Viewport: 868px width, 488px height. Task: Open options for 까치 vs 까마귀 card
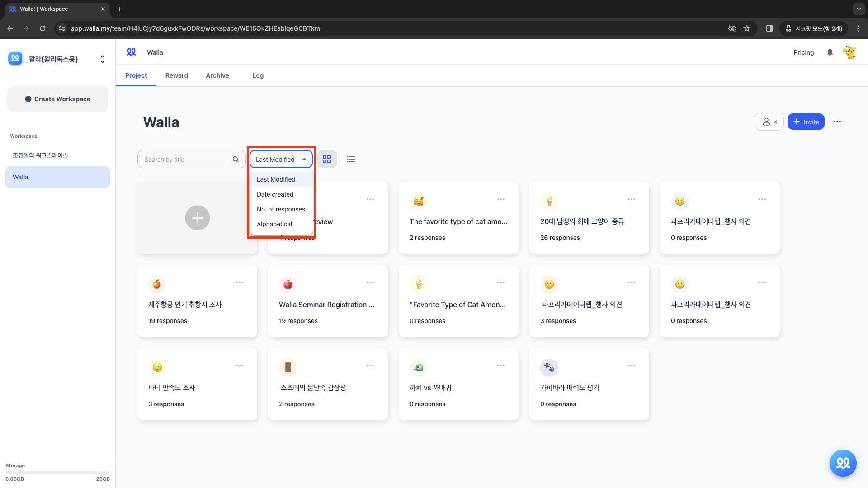tap(501, 366)
